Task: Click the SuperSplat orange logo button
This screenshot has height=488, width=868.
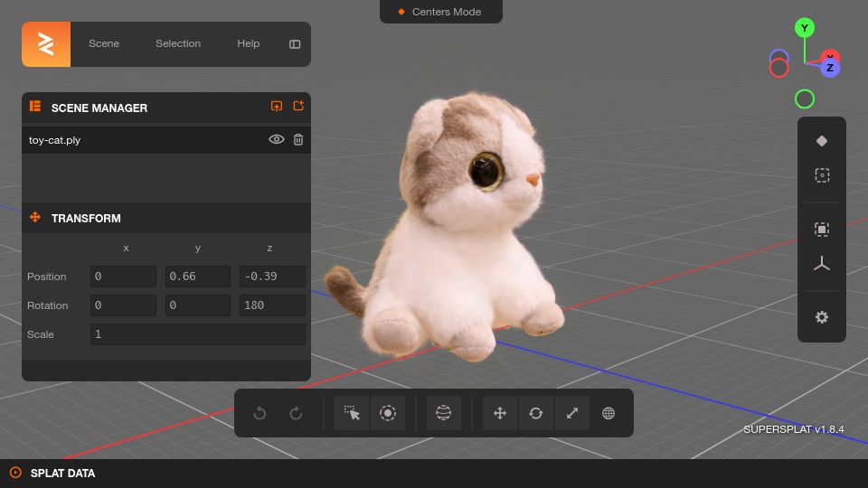Action: pos(46,44)
